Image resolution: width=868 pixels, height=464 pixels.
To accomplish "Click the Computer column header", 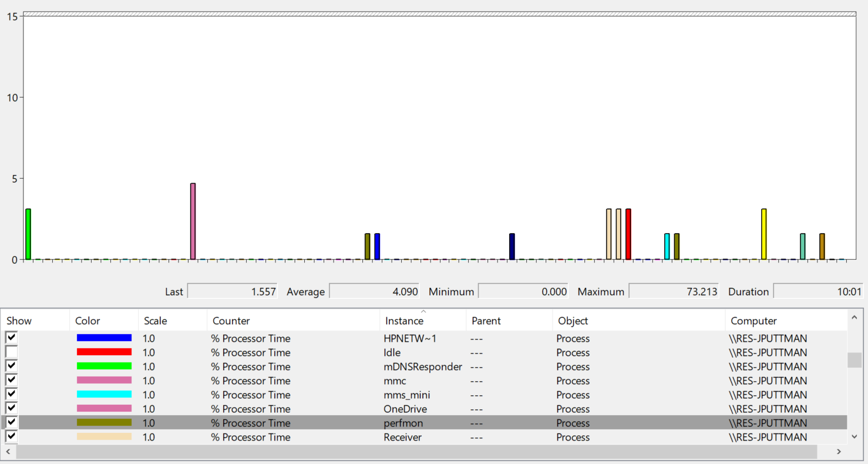I will click(753, 321).
